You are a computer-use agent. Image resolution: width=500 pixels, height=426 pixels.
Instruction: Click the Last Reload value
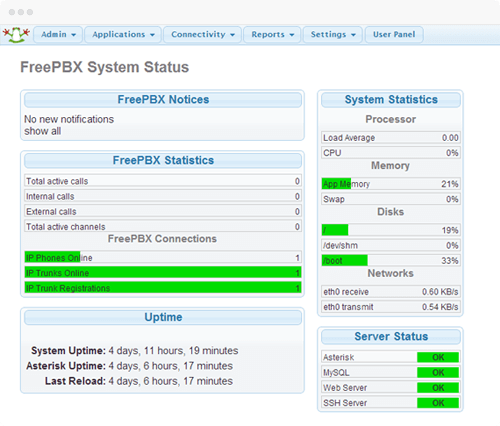(171, 381)
